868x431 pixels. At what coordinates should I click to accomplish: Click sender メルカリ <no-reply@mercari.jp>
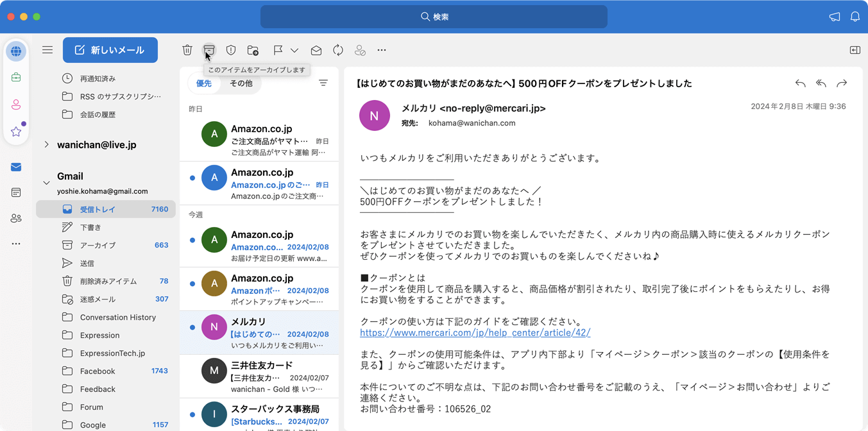tap(473, 108)
